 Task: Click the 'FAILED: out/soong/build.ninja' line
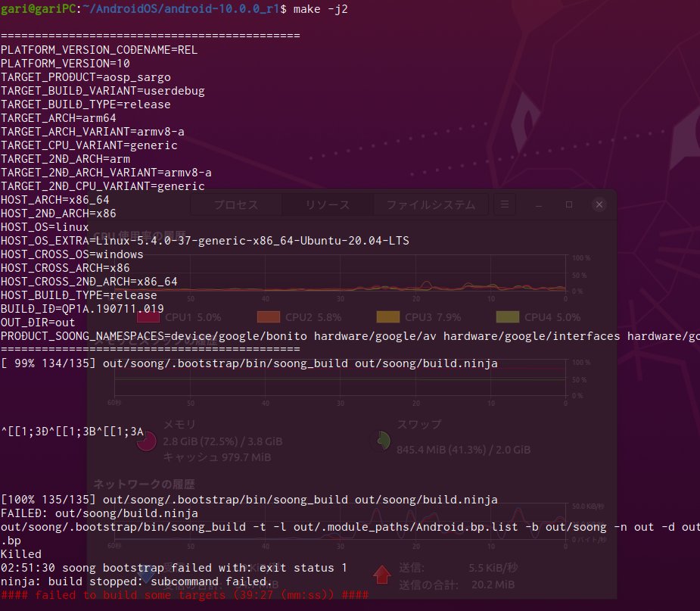point(99,513)
